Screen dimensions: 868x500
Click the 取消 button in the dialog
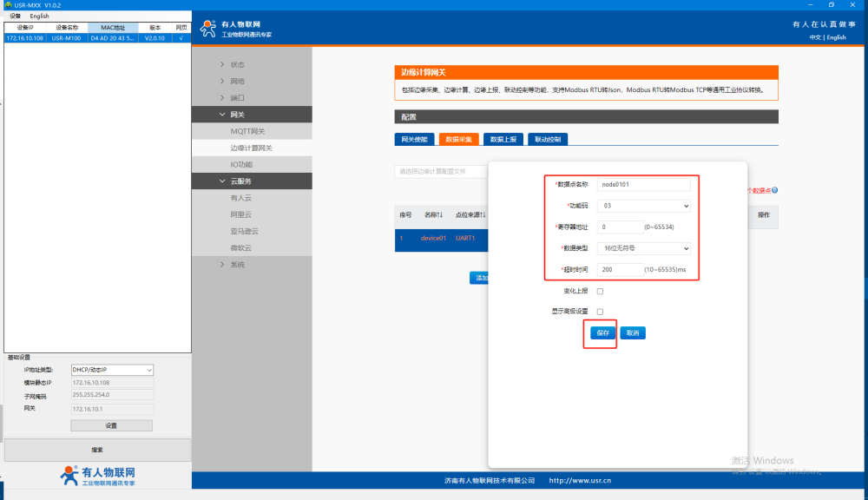[x=633, y=333]
